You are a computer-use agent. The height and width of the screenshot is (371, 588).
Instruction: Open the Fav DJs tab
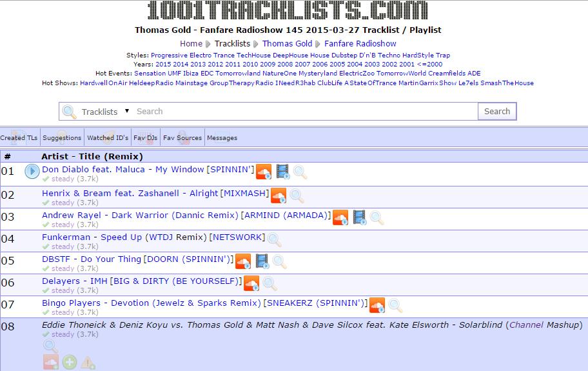[x=146, y=137]
